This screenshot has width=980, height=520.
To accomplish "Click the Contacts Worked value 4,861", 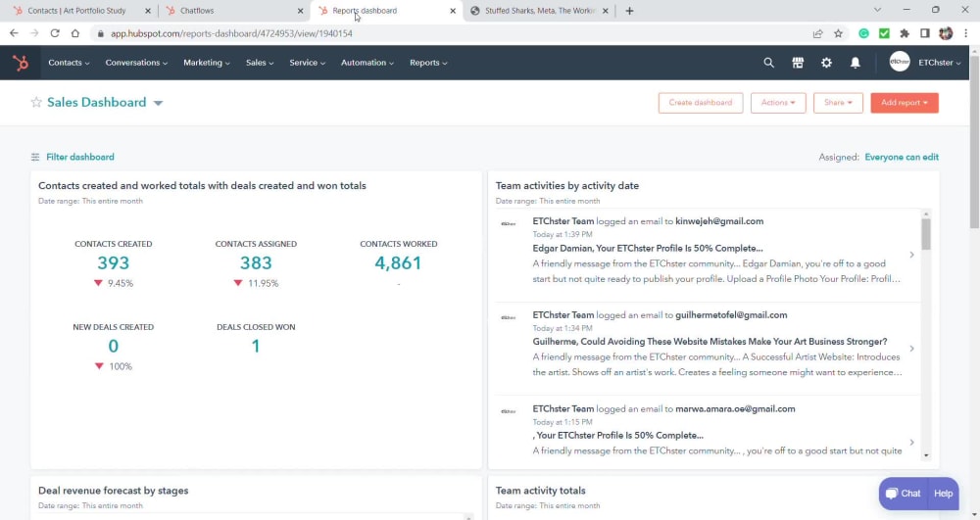I will tap(398, 262).
